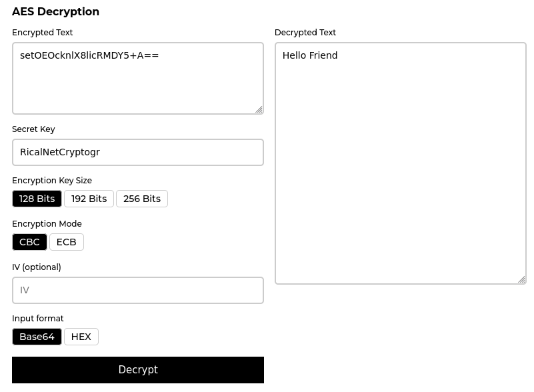Click the "AES Decryption" heading
534x392 pixels.
pyautogui.click(x=55, y=11)
